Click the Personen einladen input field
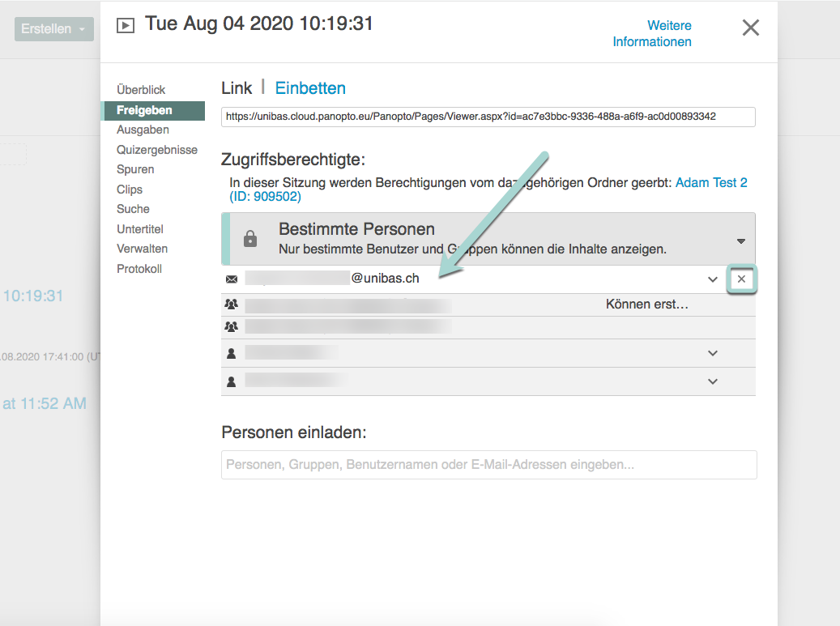This screenshot has height=626, width=840. (488, 465)
